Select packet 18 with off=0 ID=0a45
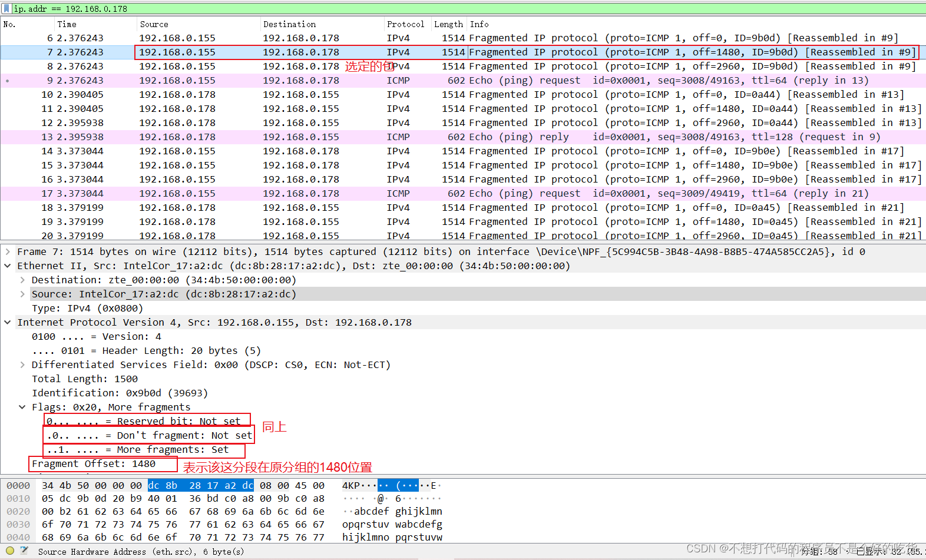This screenshot has height=560, width=926. (463, 207)
